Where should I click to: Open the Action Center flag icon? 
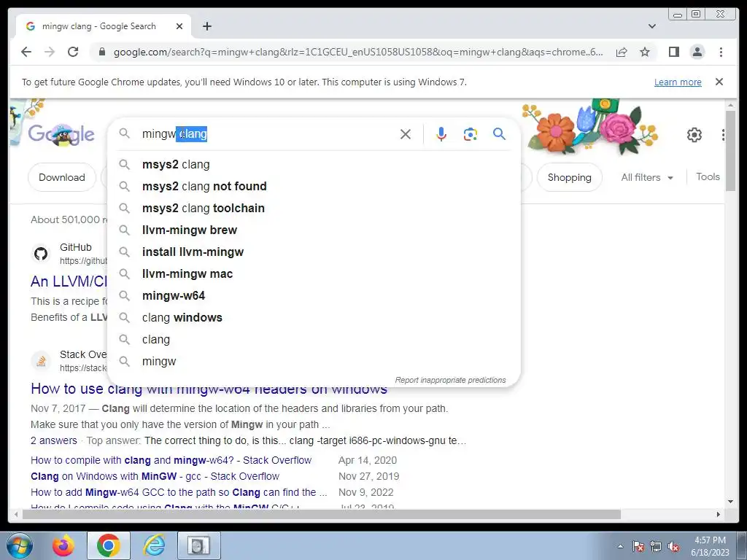pos(638,547)
